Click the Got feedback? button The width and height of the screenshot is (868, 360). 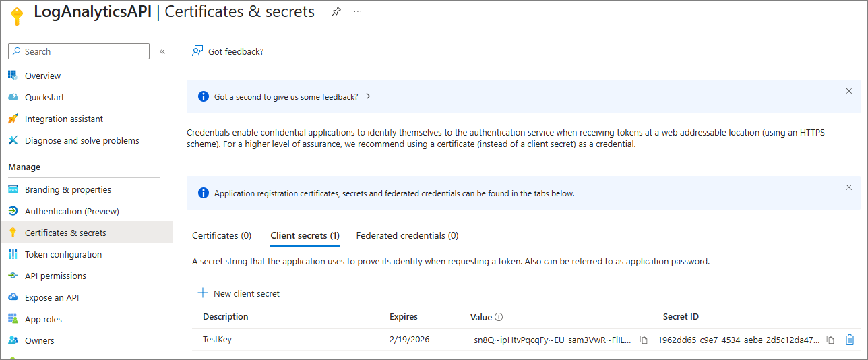click(x=228, y=51)
